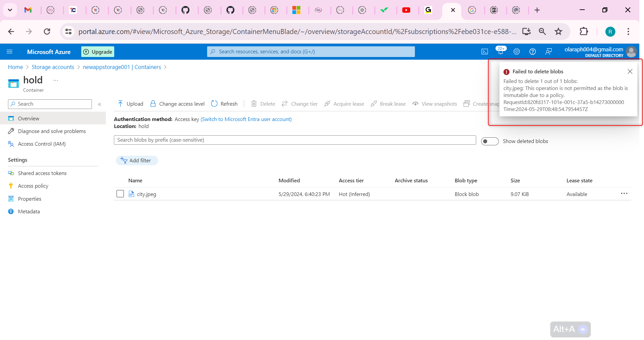
Task: Focus the Azure global search bar
Action: tap(311, 52)
